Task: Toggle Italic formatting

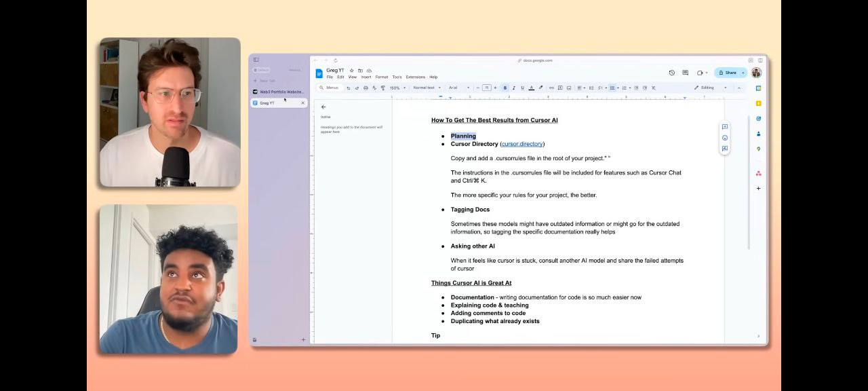Action: click(x=513, y=88)
